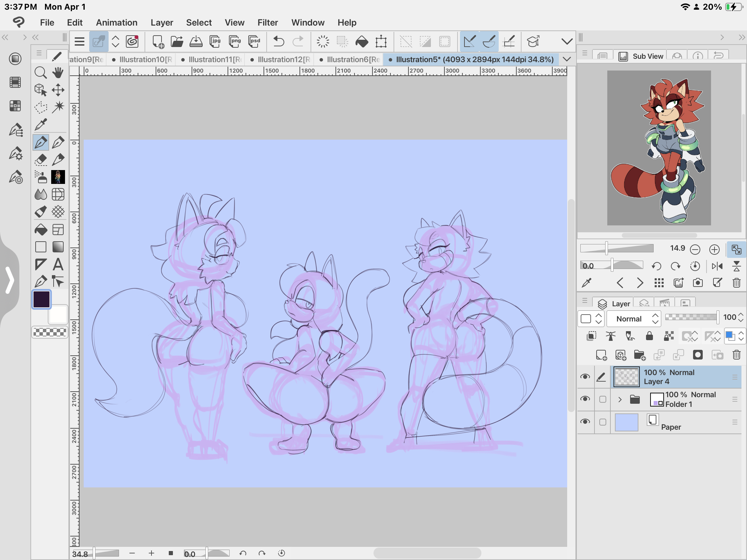Screen dimensions: 747x560
Task: Select the Magnifier zoom tool
Action: 41,72
